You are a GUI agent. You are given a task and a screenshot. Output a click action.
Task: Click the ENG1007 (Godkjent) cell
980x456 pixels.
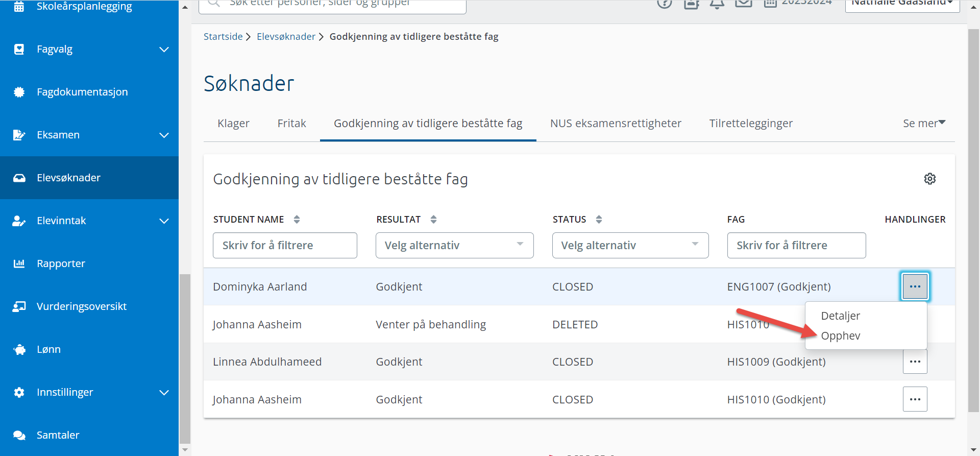(779, 286)
